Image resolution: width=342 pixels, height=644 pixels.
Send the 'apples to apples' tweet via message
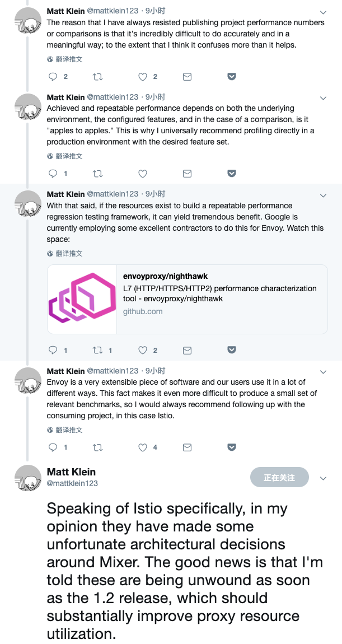(x=188, y=174)
